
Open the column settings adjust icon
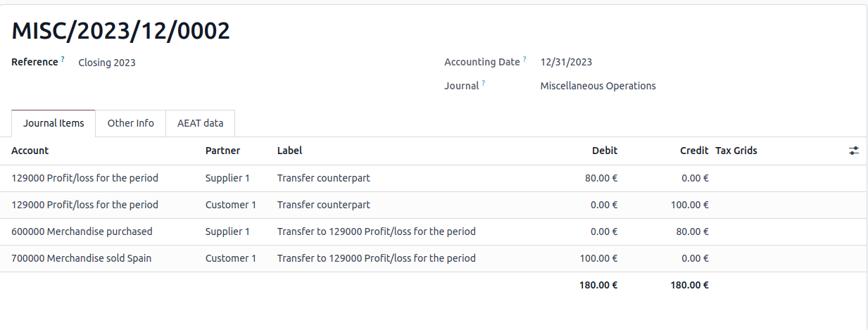[x=854, y=151]
